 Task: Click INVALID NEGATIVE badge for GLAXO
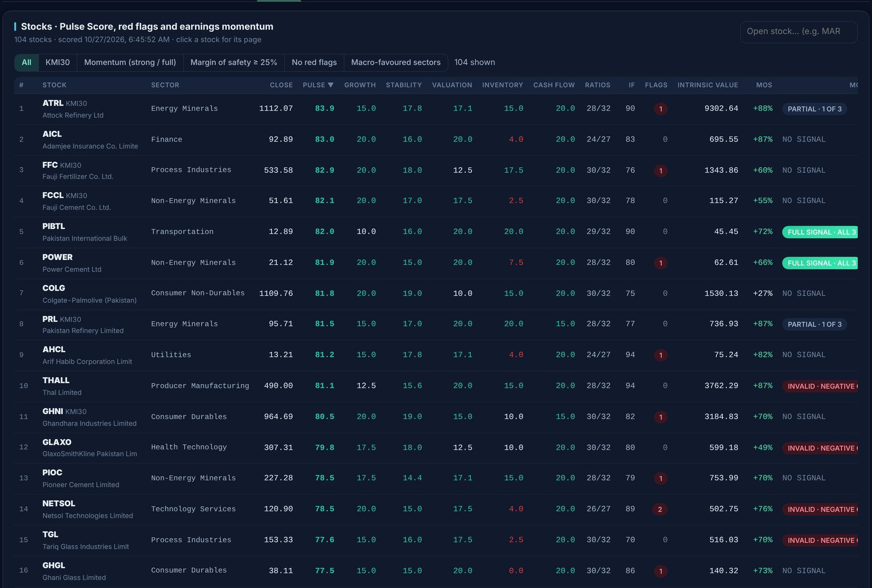coord(820,448)
